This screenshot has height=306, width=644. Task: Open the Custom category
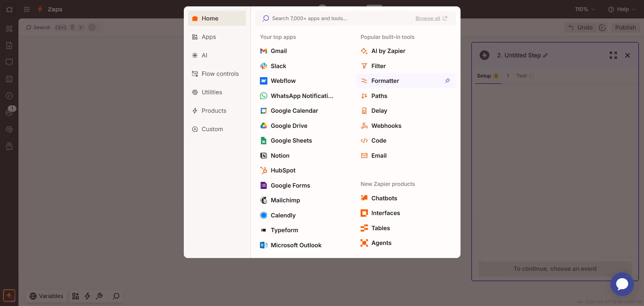tap(217, 129)
